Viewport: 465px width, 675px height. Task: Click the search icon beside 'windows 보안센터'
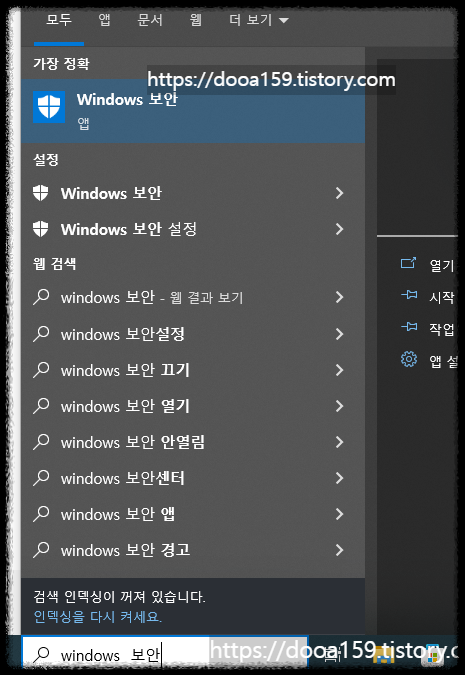pos(41,478)
